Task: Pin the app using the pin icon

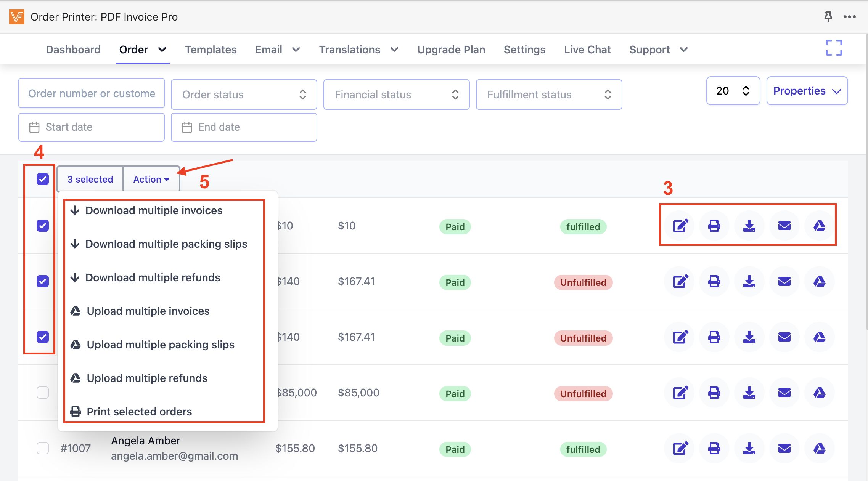Action: point(828,17)
